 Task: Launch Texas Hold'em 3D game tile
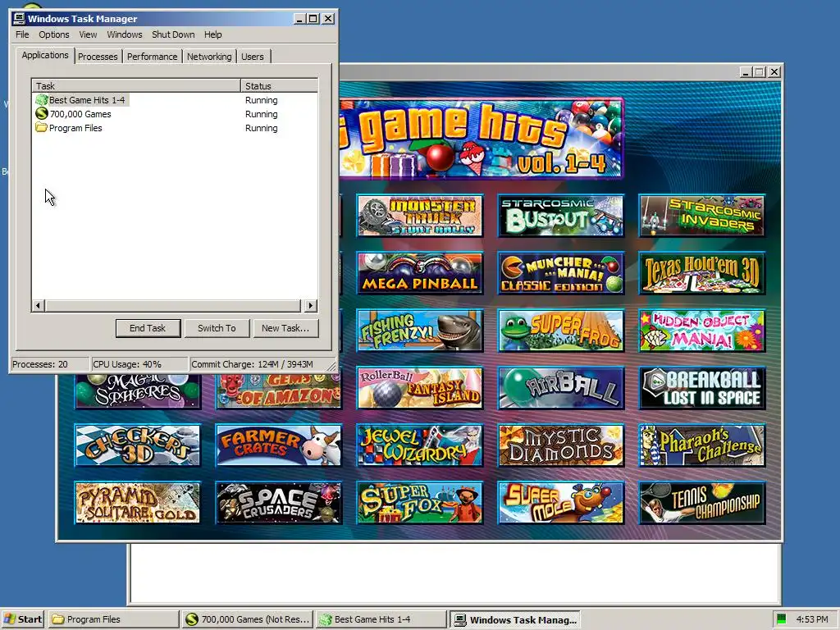(x=702, y=273)
